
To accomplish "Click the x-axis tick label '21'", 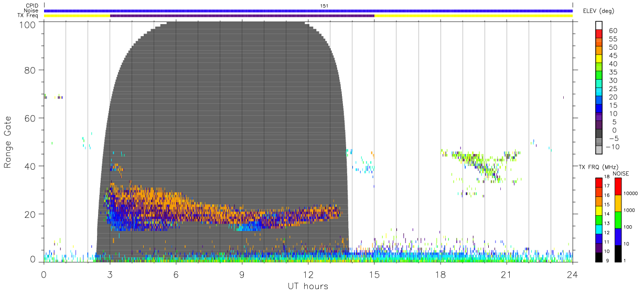I will [x=507, y=274].
